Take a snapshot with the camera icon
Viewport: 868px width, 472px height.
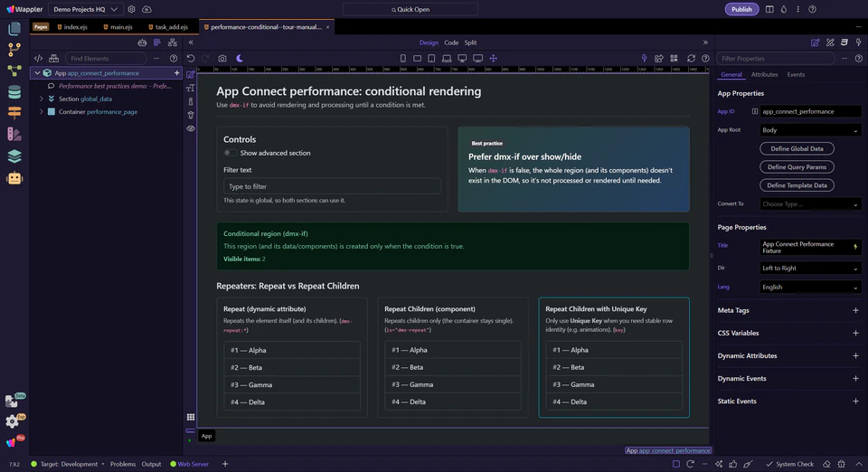(x=222, y=58)
